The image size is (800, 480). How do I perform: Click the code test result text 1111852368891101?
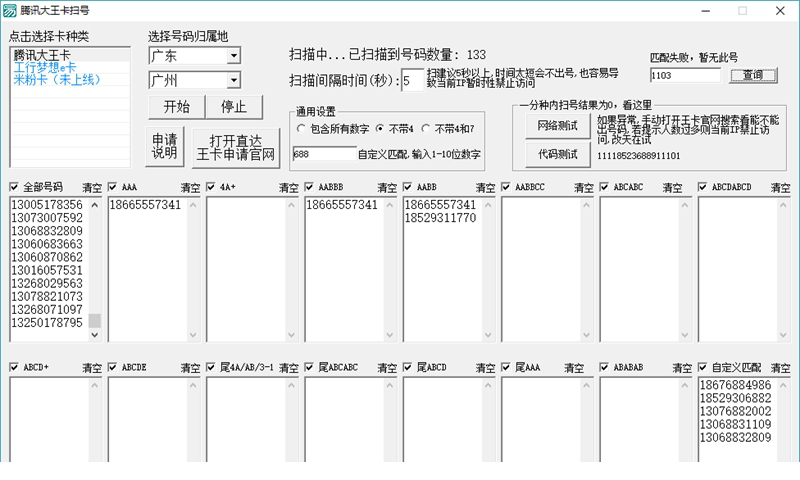(x=639, y=156)
